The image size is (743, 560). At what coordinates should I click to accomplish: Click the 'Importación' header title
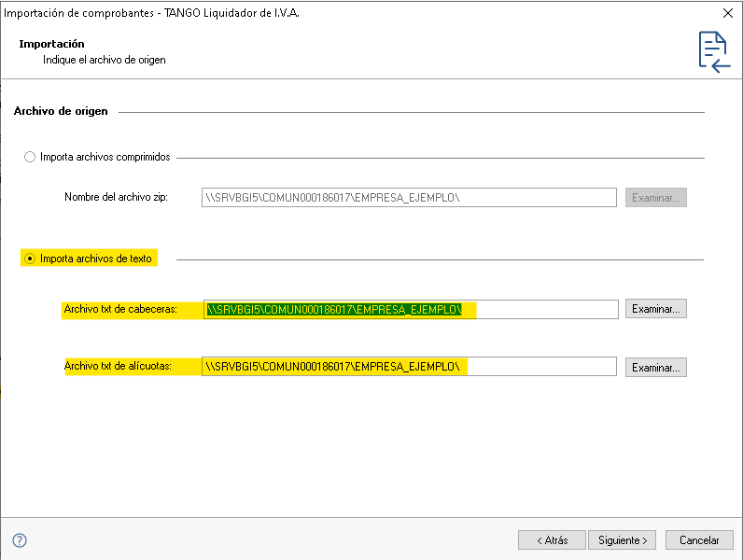point(51,44)
